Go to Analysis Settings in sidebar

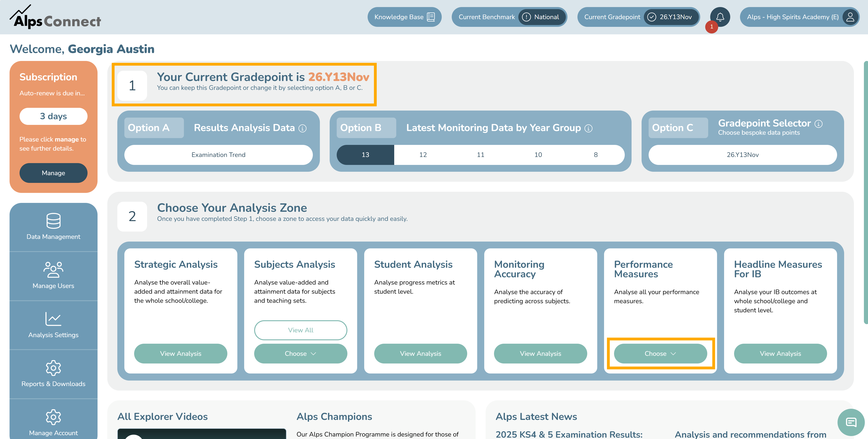(53, 325)
